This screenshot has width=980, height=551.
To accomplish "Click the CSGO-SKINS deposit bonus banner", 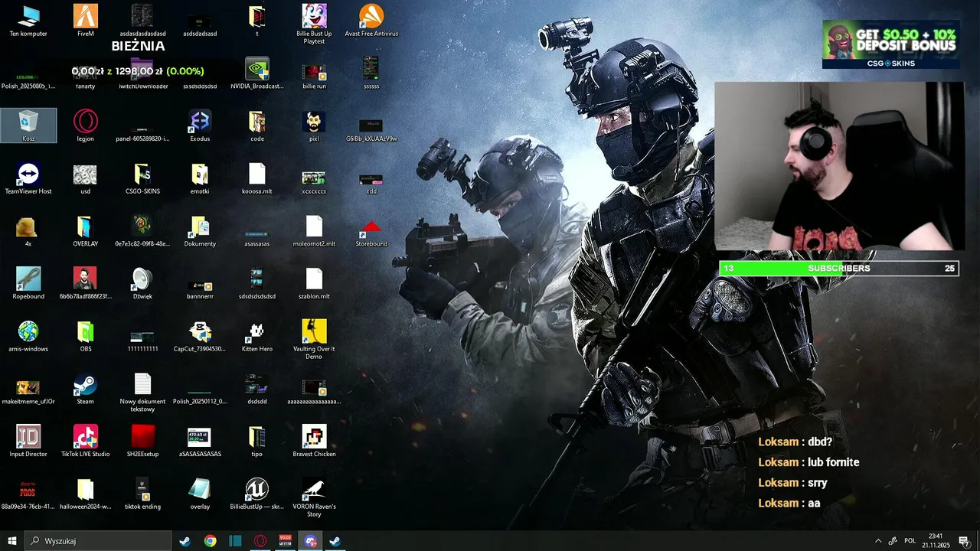I will tap(891, 44).
